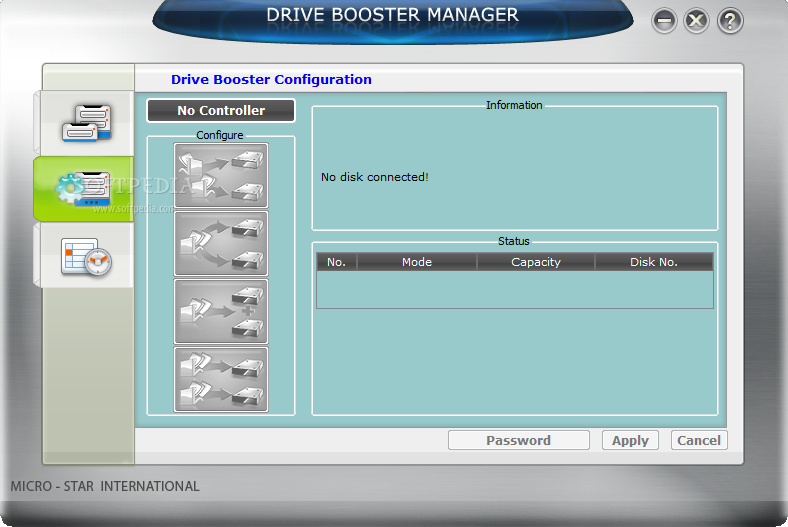Click the No Controller label button

[x=221, y=111]
